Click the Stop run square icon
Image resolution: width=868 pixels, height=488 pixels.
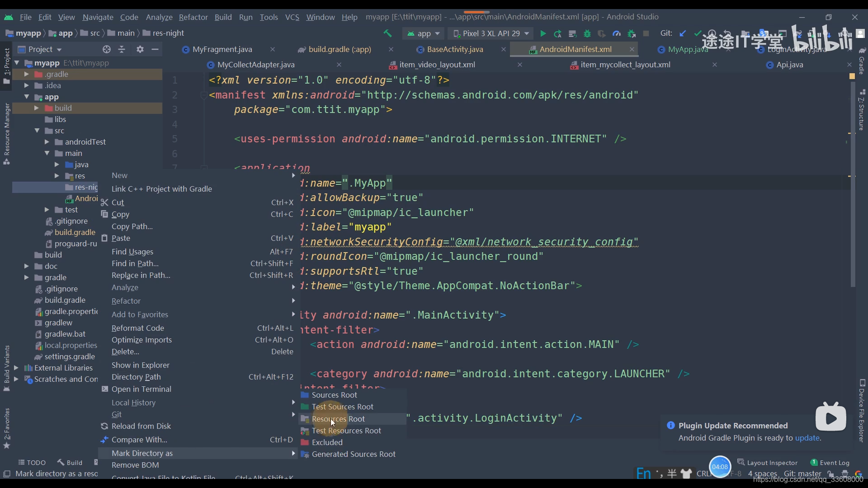tap(646, 33)
